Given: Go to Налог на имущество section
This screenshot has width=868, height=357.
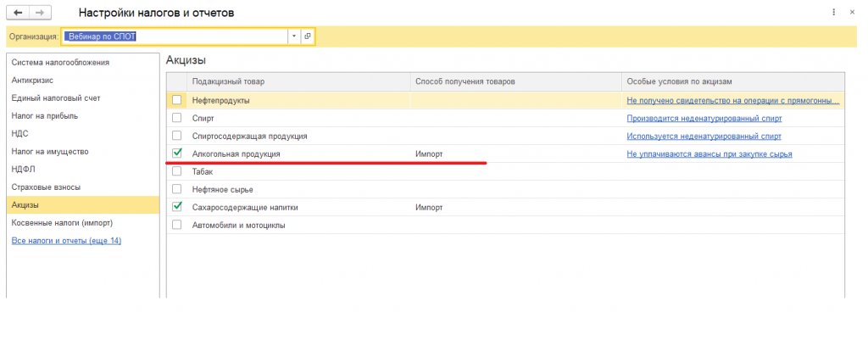Looking at the screenshot, I should 83,151.
